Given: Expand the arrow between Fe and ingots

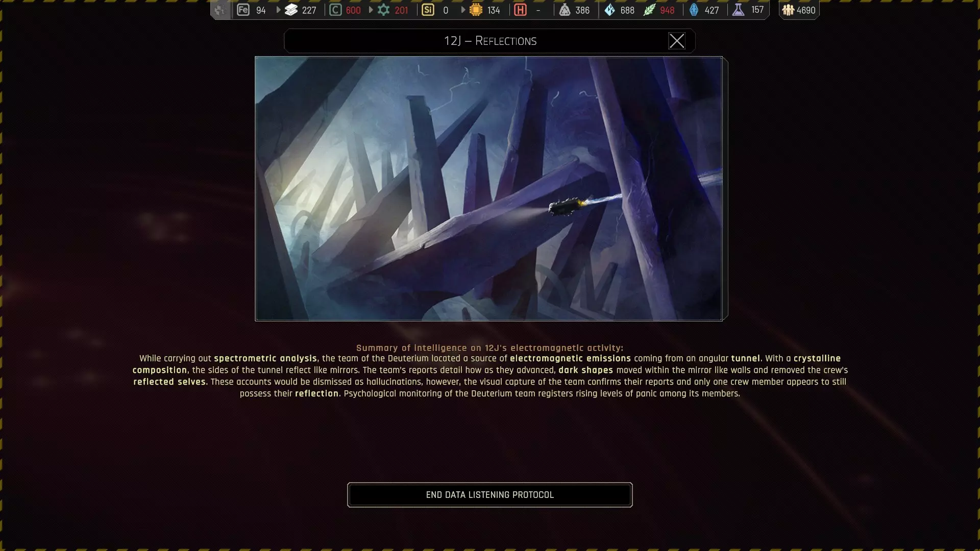Looking at the screenshot, I should (x=278, y=10).
